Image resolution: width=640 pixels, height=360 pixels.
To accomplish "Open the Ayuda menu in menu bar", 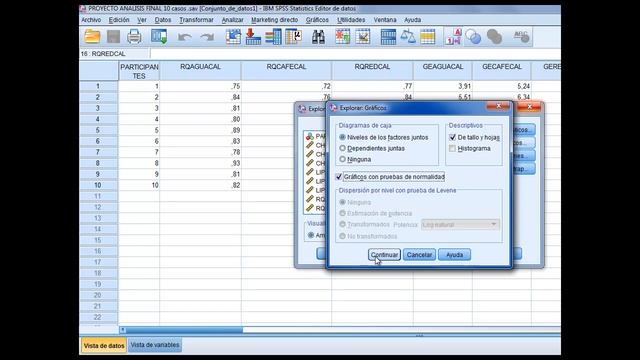I will (412, 20).
